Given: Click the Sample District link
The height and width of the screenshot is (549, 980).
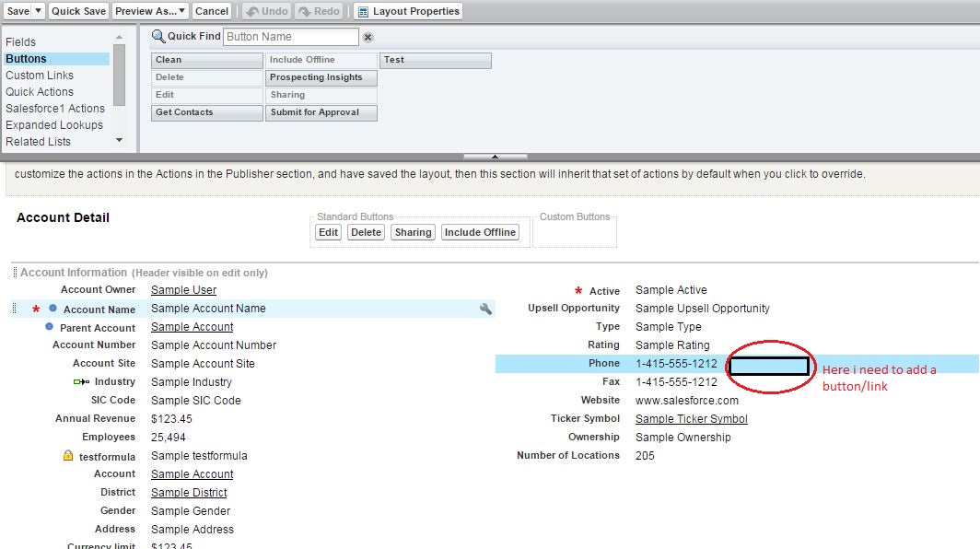Looking at the screenshot, I should click(189, 493).
